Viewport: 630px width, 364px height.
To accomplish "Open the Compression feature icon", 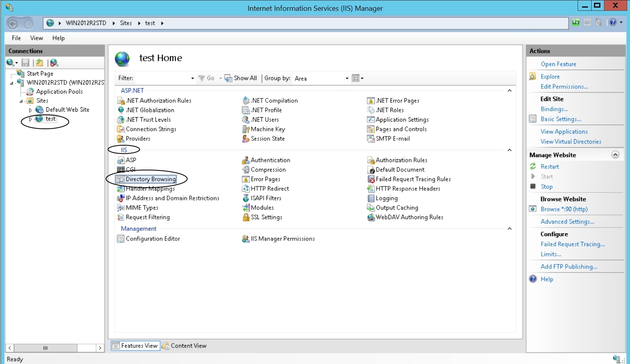I will pos(246,170).
